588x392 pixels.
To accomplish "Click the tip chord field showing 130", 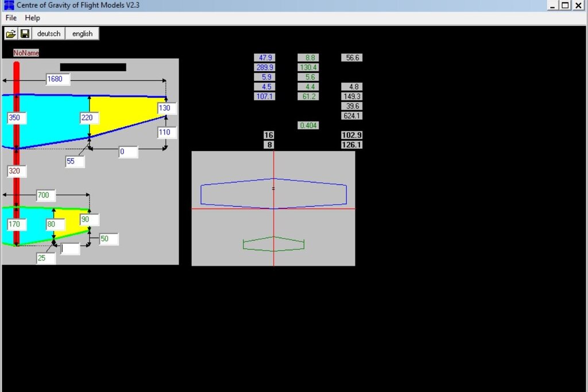I will (167, 108).
